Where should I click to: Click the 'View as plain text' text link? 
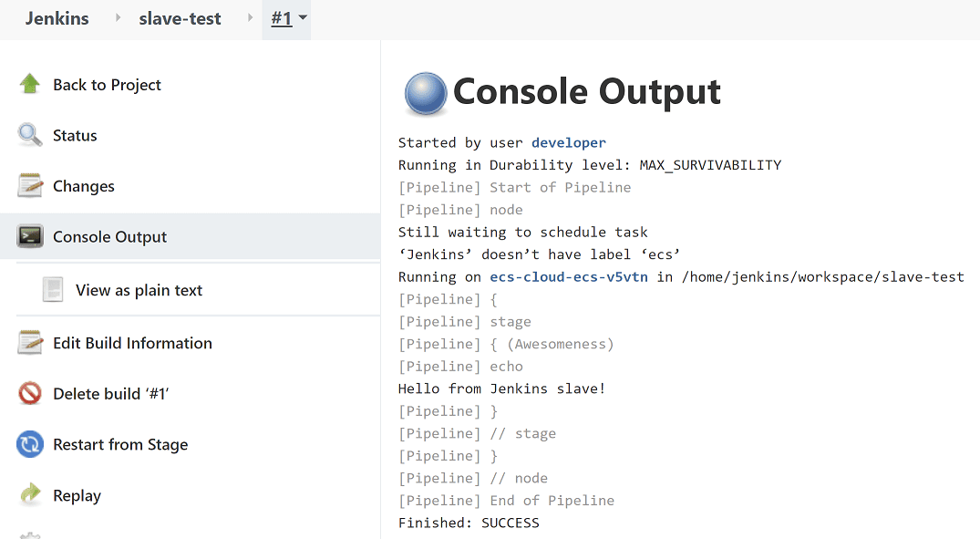pyautogui.click(x=139, y=290)
